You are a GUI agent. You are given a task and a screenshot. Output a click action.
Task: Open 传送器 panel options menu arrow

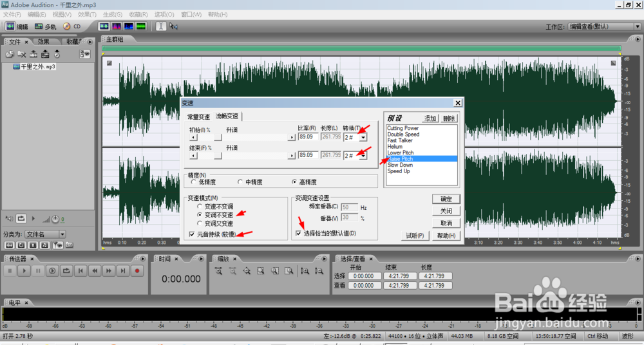tap(142, 259)
